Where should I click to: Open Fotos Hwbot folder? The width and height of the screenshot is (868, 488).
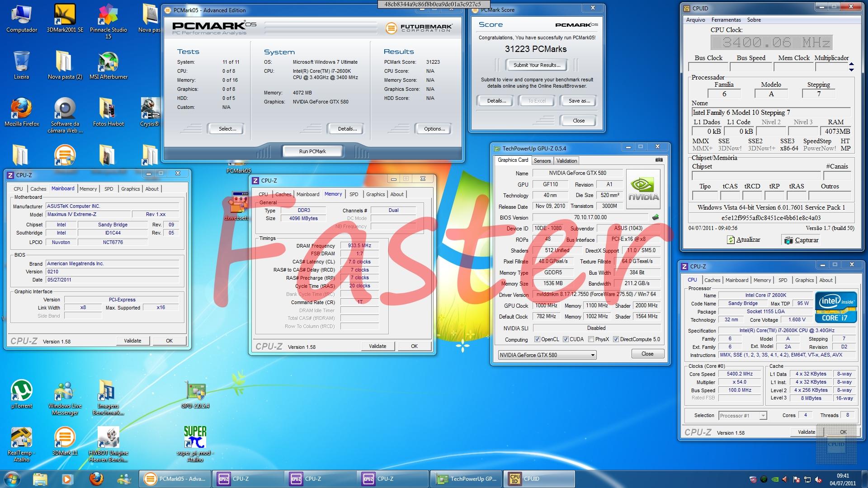[108, 112]
